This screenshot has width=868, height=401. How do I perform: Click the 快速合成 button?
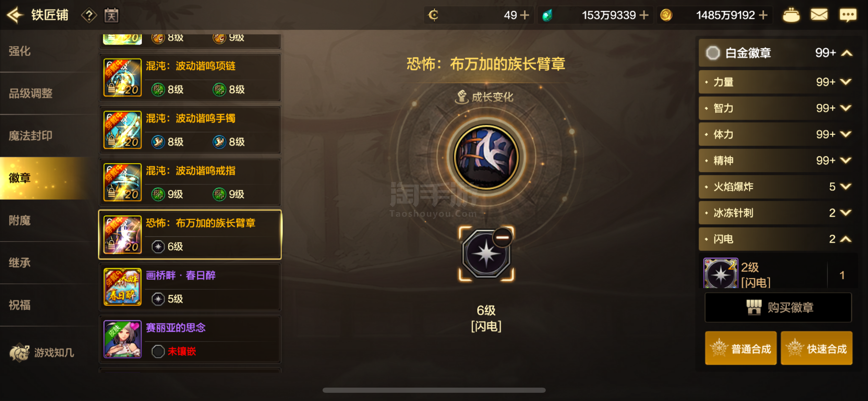[817, 348]
